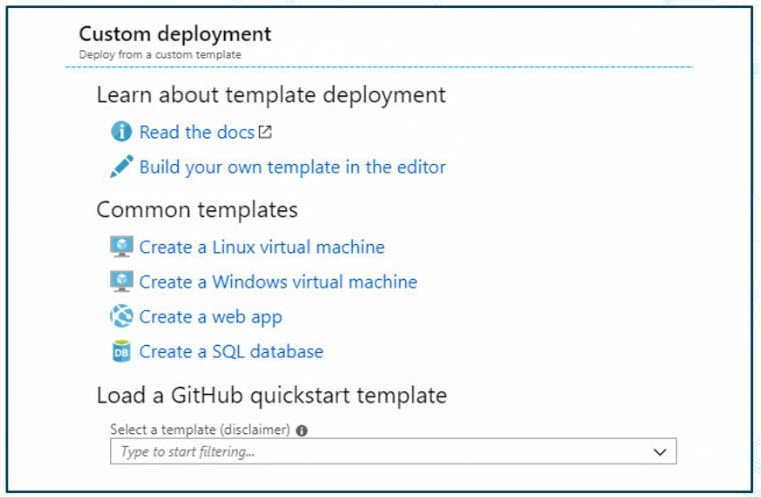Click the web app globe icon

pos(121,316)
